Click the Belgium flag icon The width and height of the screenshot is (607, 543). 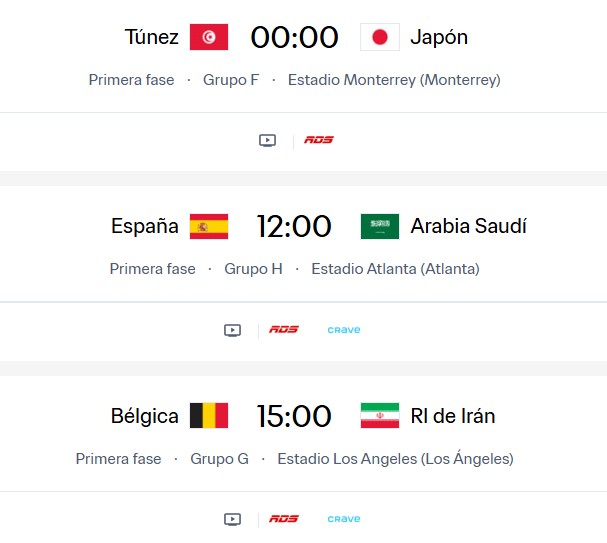[x=209, y=416]
